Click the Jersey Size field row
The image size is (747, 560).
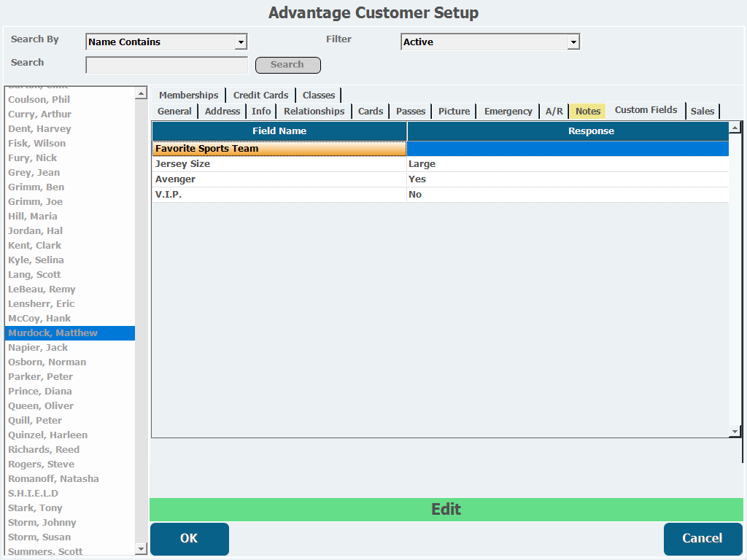point(440,164)
